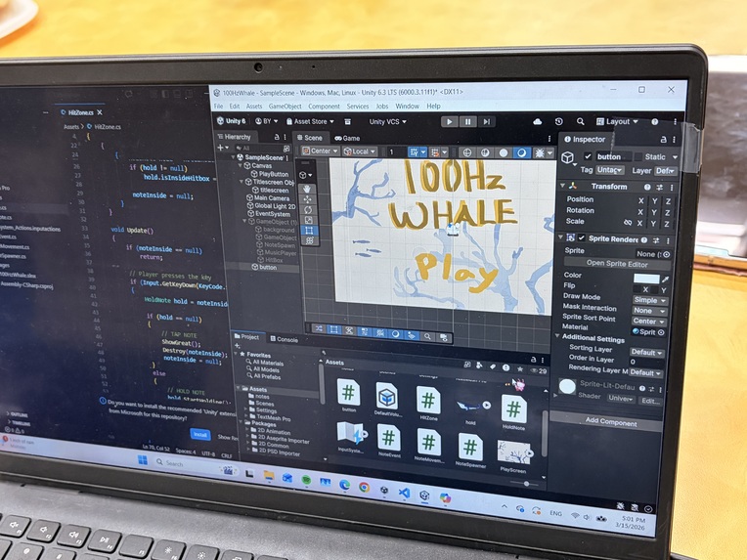Screen dimensions: 747x560
Task: Select the DefaultVolume profile asset
Action: [387, 399]
